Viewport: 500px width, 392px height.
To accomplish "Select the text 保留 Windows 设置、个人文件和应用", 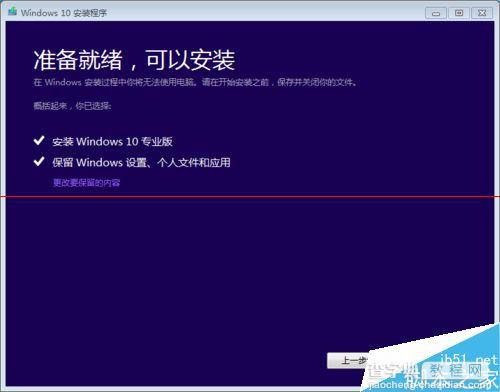I will point(141,163).
